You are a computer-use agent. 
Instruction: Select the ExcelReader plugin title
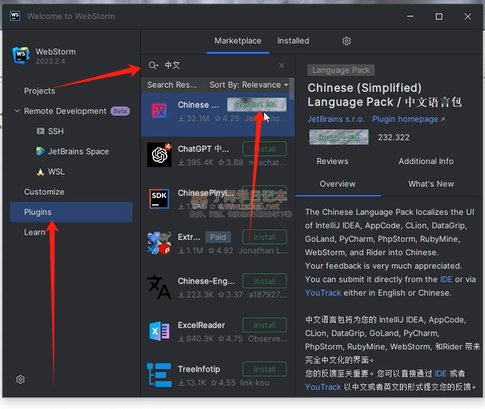(201, 325)
